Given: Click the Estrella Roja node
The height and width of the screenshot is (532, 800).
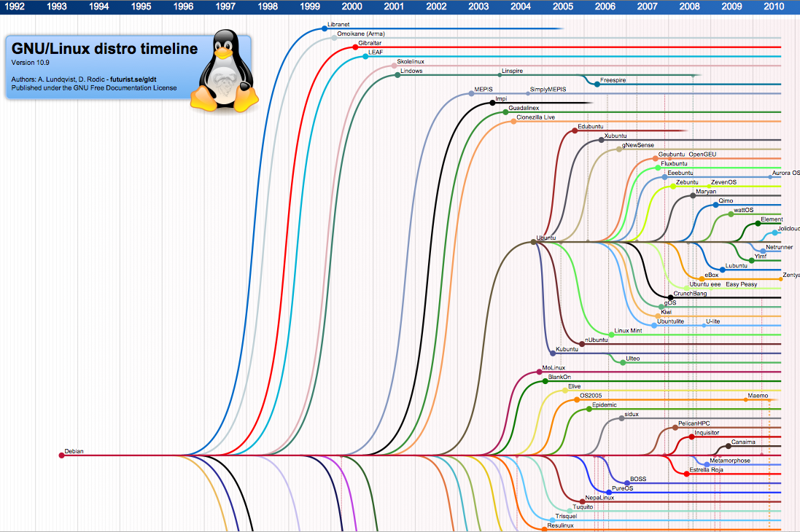Looking at the screenshot, I should coord(686,474).
